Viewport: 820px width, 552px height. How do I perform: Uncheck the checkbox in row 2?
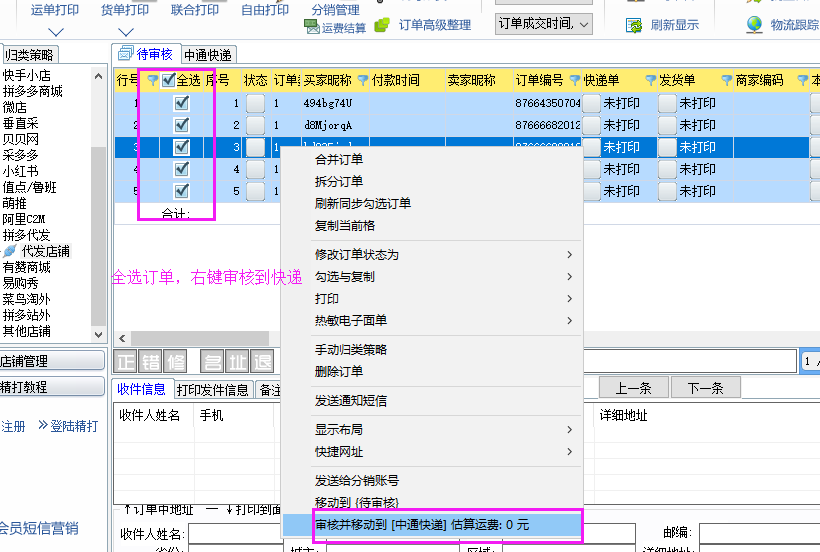(x=181, y=125)
